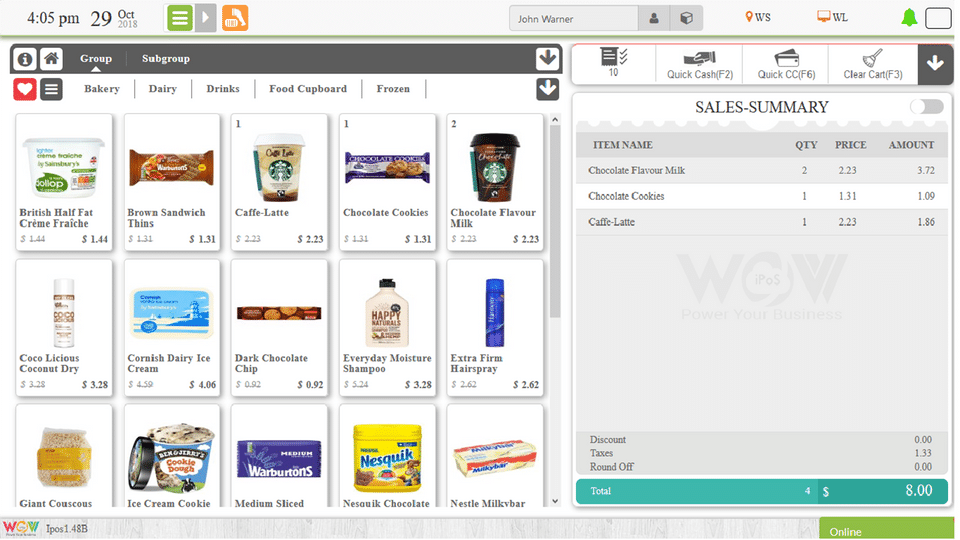Toggle the Sales-Summary switch

click(x=926, y=107)
